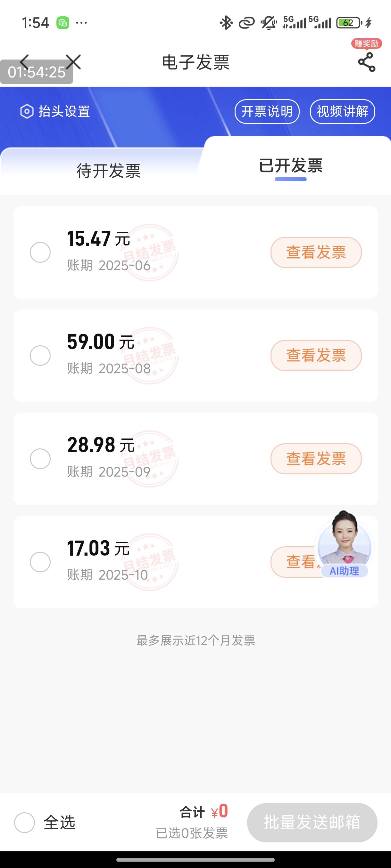Switch to the 已开发票 tab

click(290, 166)
